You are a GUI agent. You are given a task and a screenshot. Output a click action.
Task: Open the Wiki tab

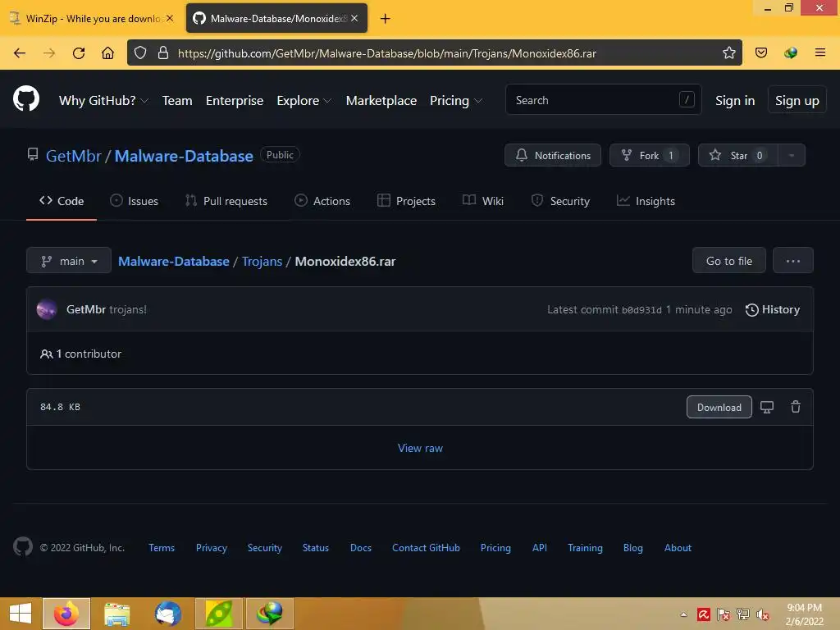(x=482, y=201)
